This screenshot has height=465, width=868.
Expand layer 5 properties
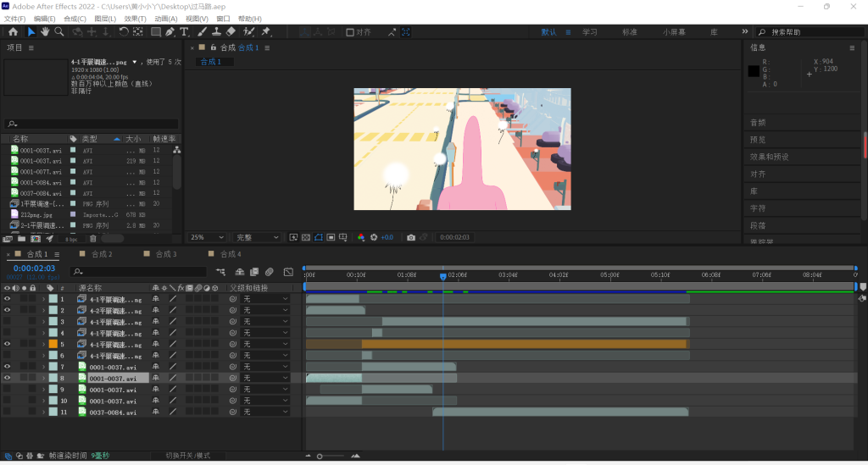[x=44, y=345]
